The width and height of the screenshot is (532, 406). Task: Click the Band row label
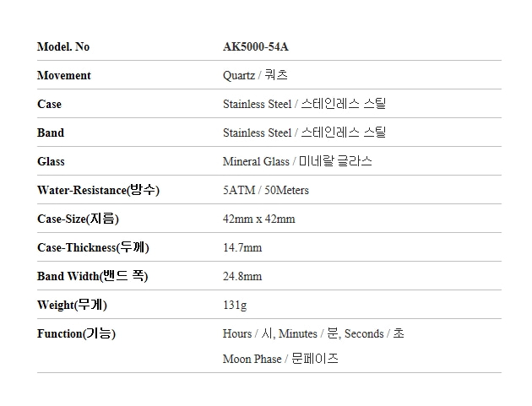click(x=51, y=133)
